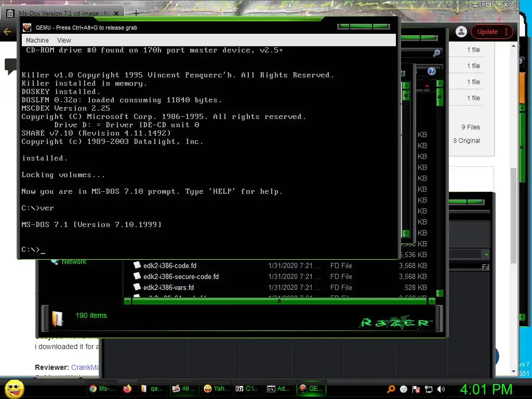Viewport: 532px width, 399px height.
Task: Click the 9 Files text on webpage
Action: [471, 127]
